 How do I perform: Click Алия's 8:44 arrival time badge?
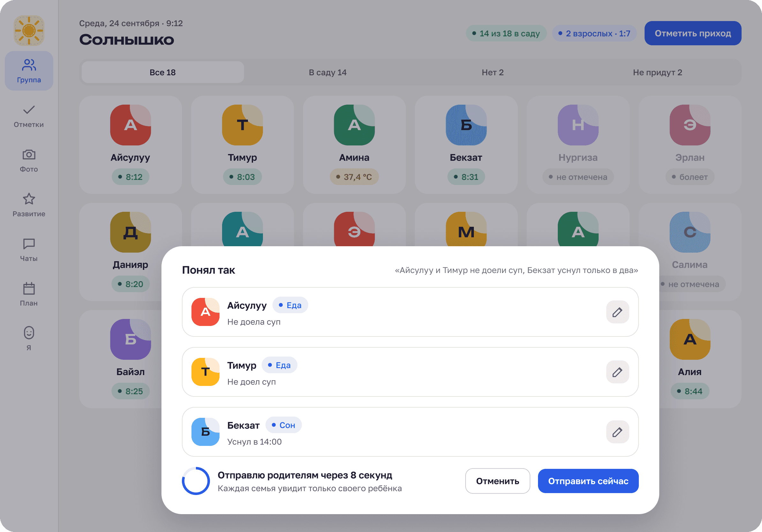pyautogui.click(x=690, y=391)
